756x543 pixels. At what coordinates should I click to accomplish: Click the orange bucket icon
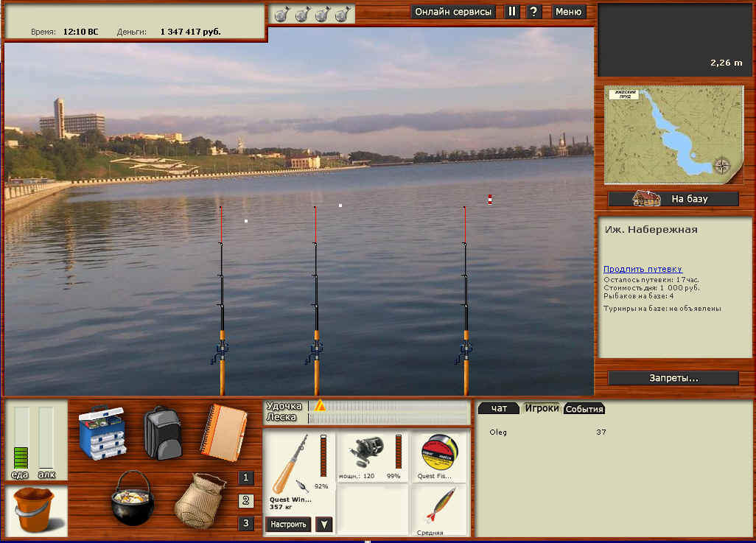36,510
